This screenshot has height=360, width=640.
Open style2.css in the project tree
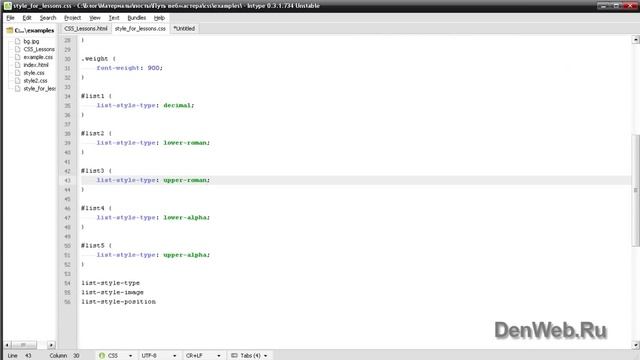click(x=36, y=81)
